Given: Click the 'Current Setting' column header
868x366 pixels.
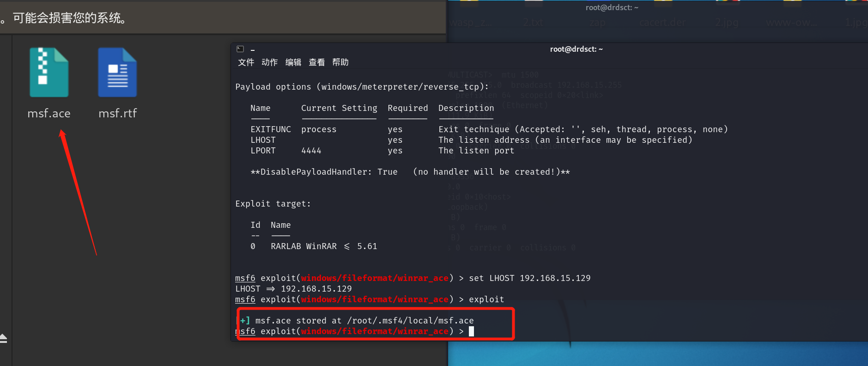Looking at the screenshot, I should coord(339,108).
